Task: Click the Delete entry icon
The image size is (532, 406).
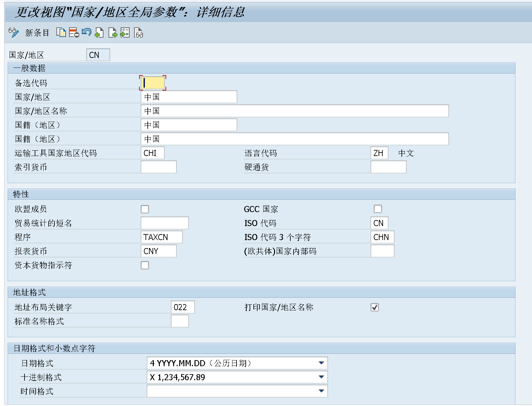Action: (x=74, y=32)
